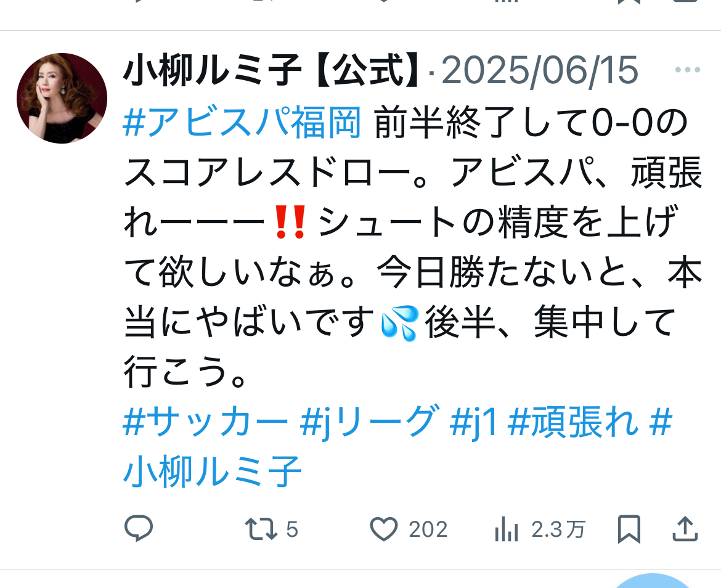Retweet the post using the arrows icon
This screenshot has width=721, height=588.
(261, 529)
